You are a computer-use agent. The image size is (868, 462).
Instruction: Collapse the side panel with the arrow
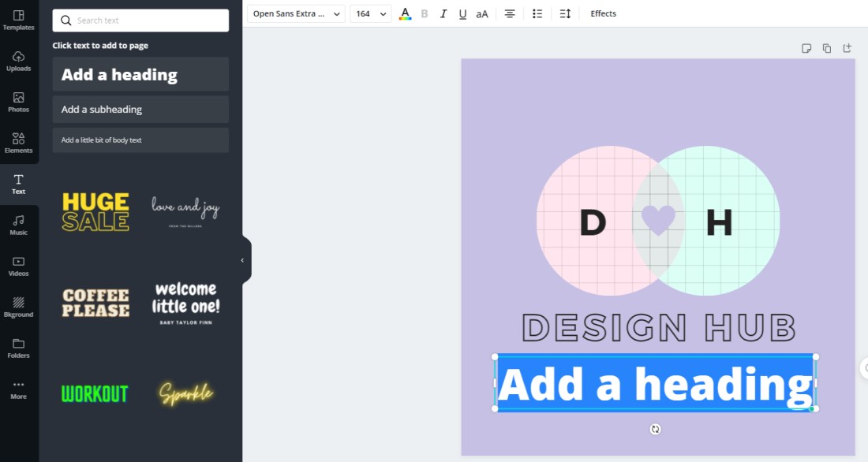pos(242,260)
